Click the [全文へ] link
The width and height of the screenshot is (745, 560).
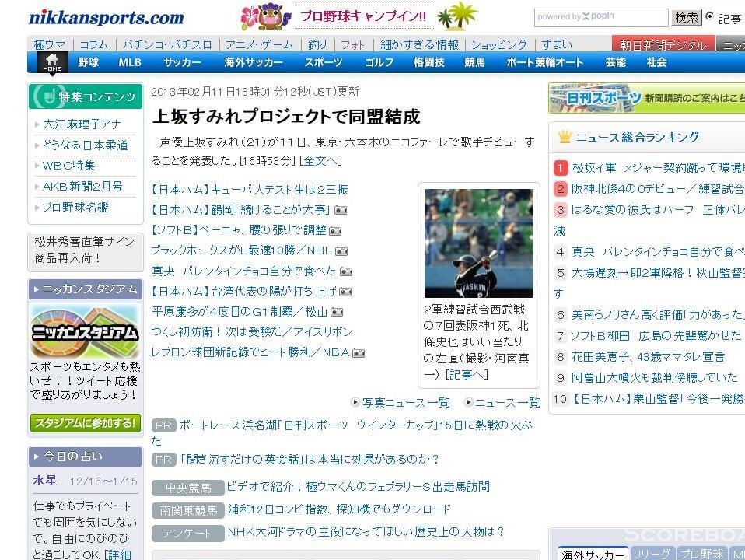point(320,161)
